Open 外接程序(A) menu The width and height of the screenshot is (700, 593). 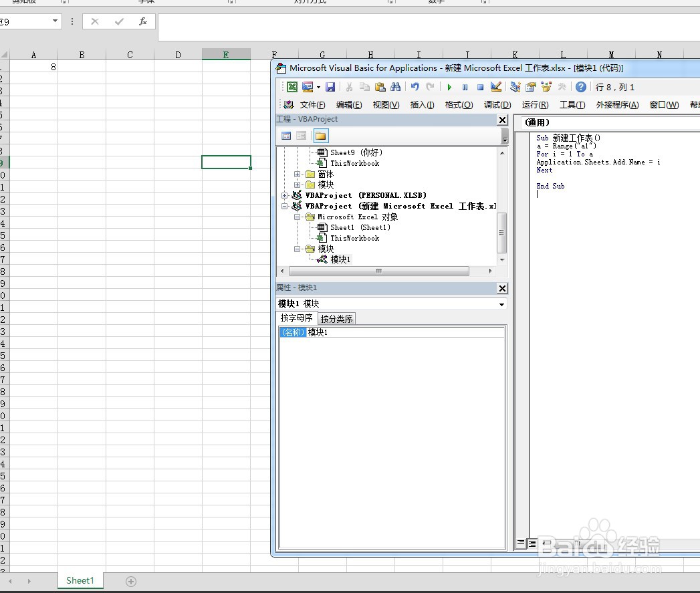tap(617, 105)
